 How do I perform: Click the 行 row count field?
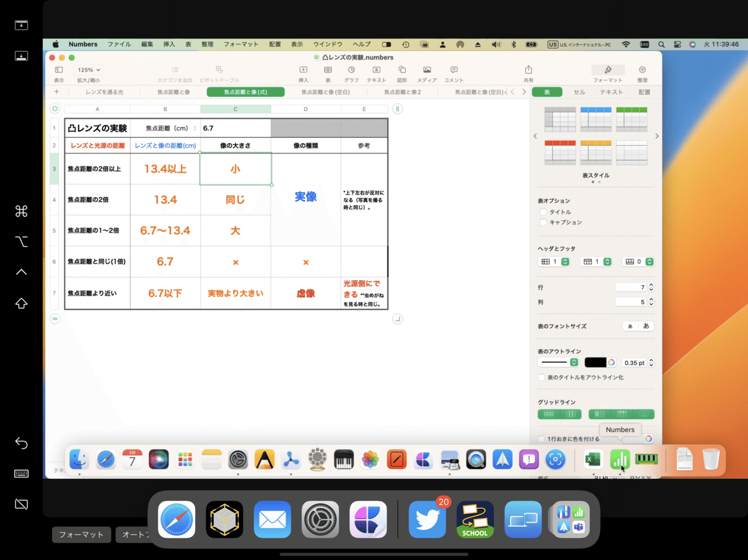631,287
